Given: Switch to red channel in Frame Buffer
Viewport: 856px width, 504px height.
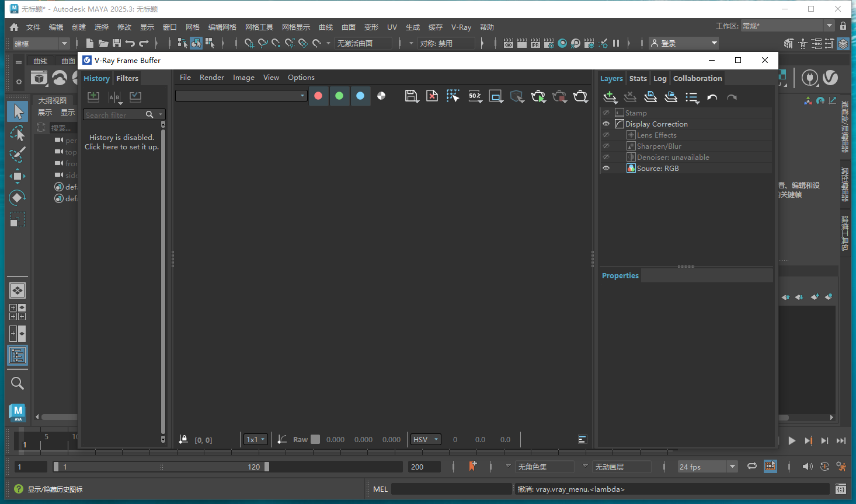Looking at the screenshot, I should pos(318,96).
